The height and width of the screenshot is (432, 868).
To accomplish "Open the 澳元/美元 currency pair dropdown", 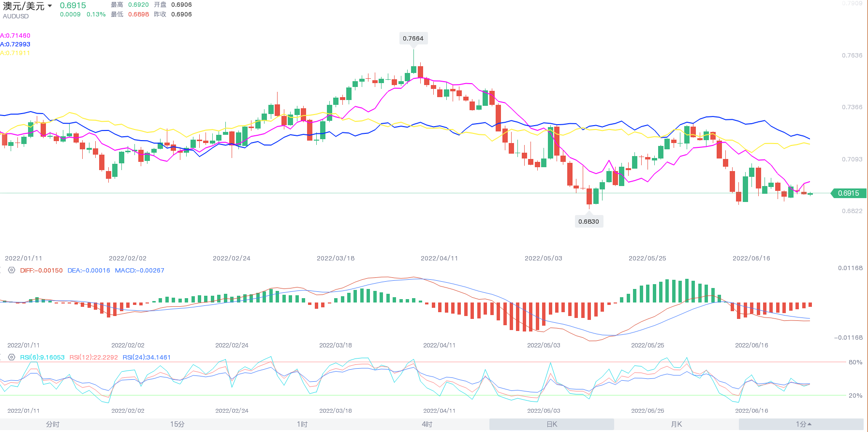I will pos(28,6).
